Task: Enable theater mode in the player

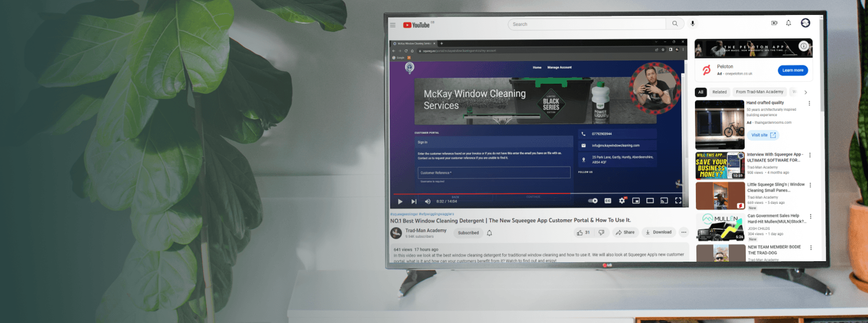Action: coord(650,201)
